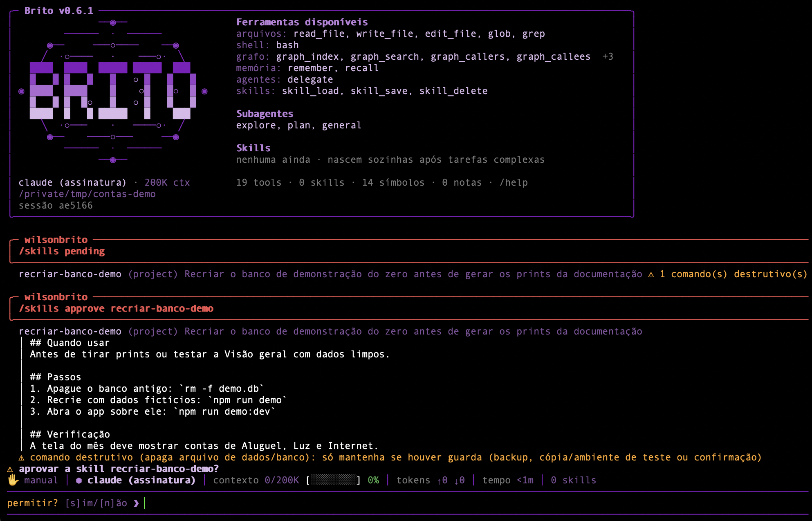Click the '[s]im/[n]ão' option text

tap(96, 503)
